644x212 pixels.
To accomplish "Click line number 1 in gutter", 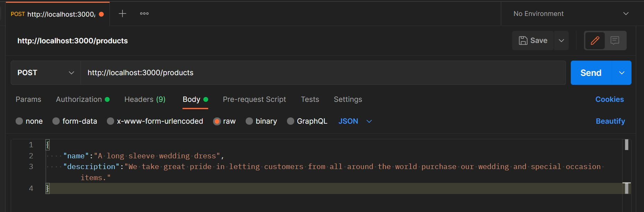I will pos(31,145).
